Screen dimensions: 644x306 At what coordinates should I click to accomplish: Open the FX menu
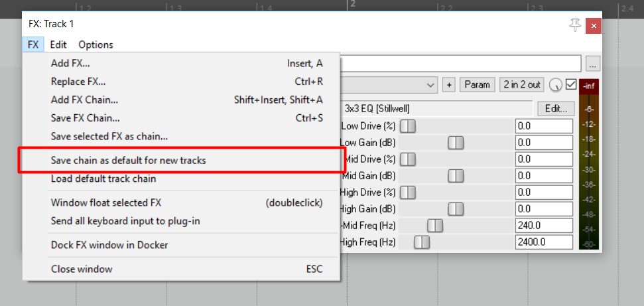coord(33,44)
